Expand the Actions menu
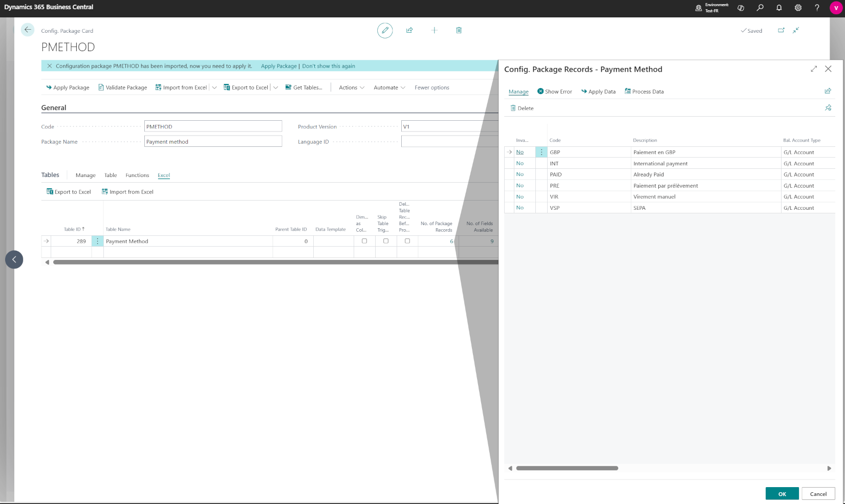This screenshot has height=504, width=845. tap(351, 87)
